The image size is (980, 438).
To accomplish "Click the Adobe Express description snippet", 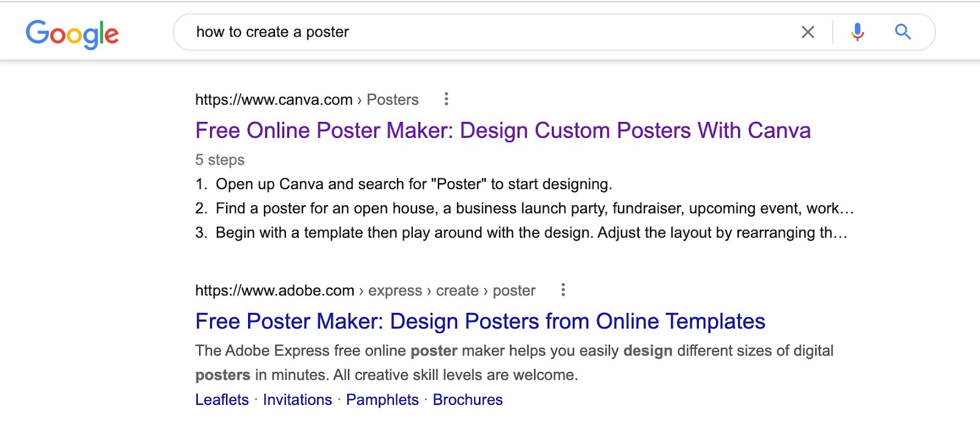I will 514,363.
